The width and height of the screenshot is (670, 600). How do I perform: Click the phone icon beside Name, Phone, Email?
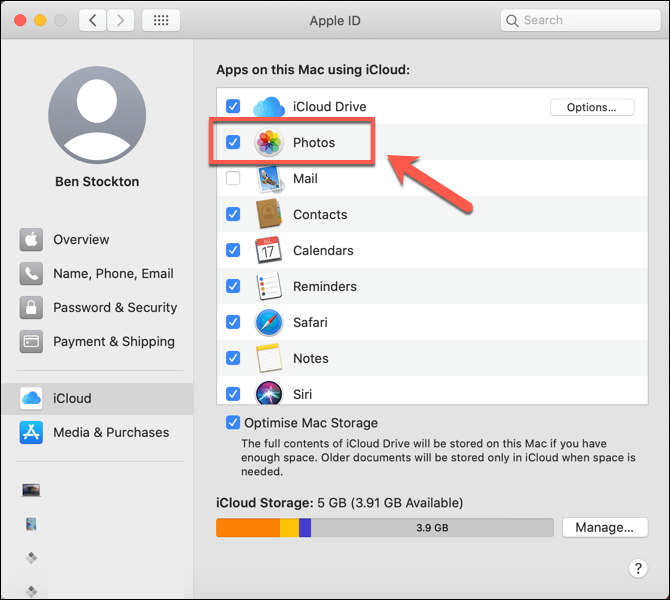coord(31,274)
